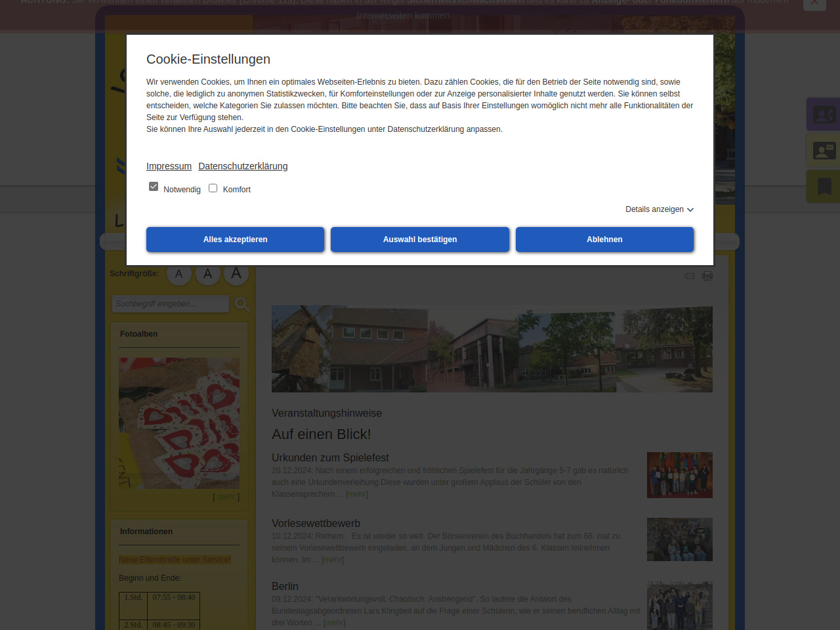Image resolution: width=840 pixels, height=630 pixels.
Task: Click the Ablehnen button
Action: tap(604, 240)
